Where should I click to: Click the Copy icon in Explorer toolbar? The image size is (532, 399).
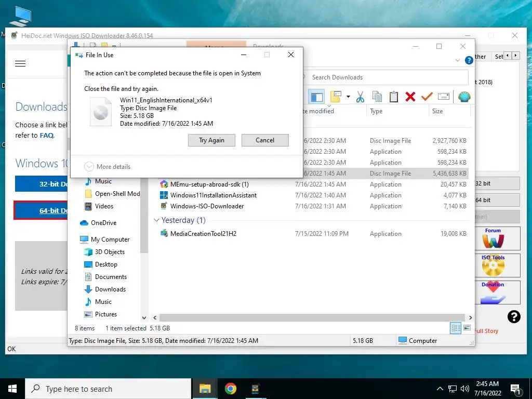pyautogui.click(x=377, y=97)
